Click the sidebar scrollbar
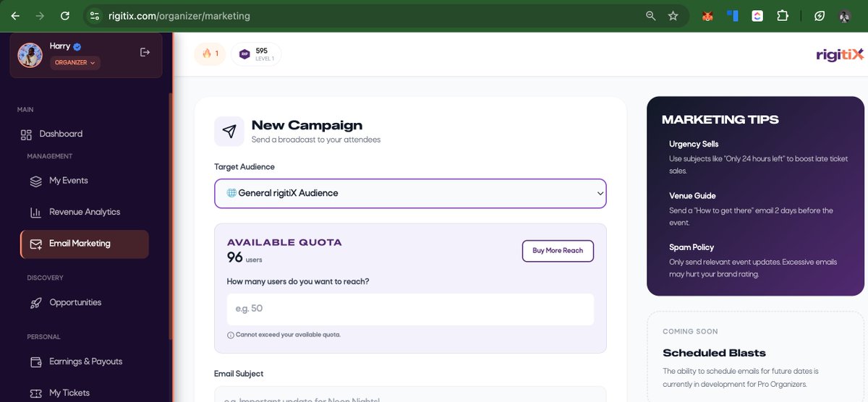Screen dimensions: 868x402 click(x=170, y=217)
